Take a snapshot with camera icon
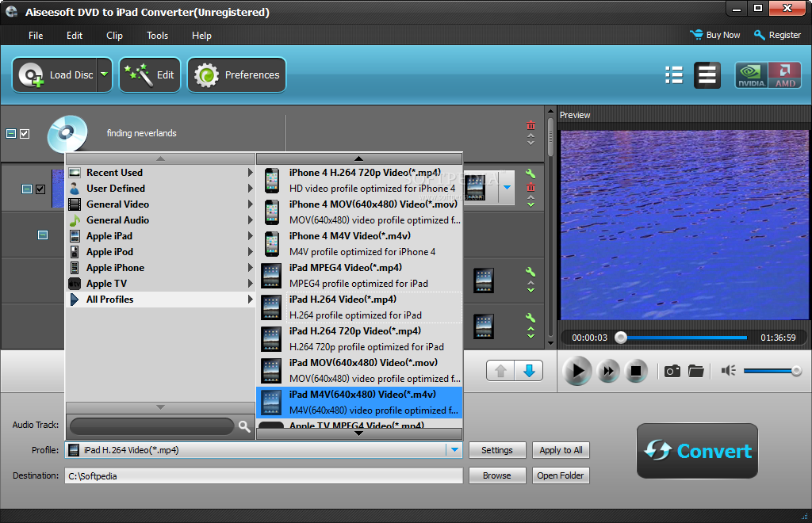 point(672,371)
